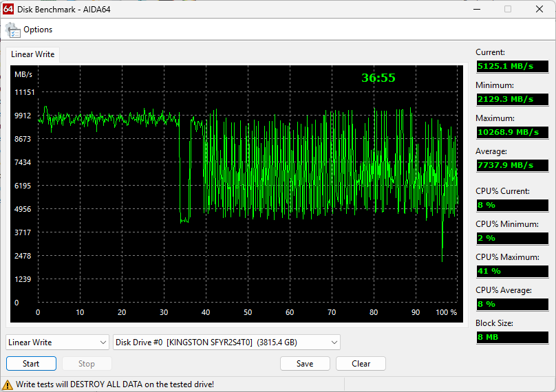Click the CPU% Maximum: label
The height and width of the screenshot is (392, 556).
point(507,257)
